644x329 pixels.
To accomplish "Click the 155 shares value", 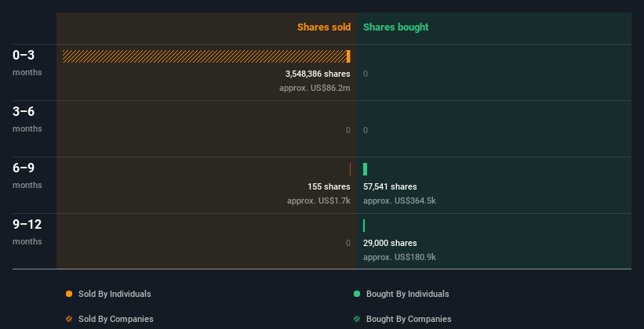I will tap(329, 186).
